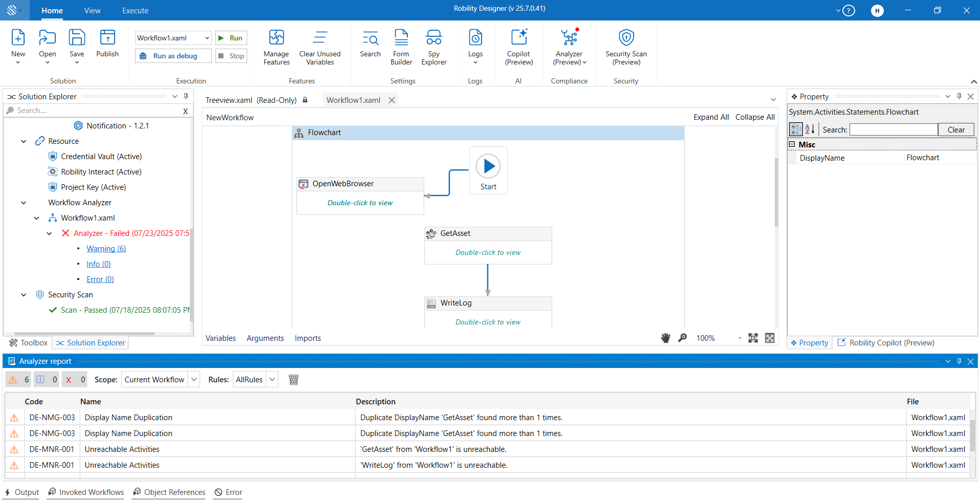Pin the Solution Explorer panel
The width and height of the screenshot is (980, 500).
[x=186, y=96]
